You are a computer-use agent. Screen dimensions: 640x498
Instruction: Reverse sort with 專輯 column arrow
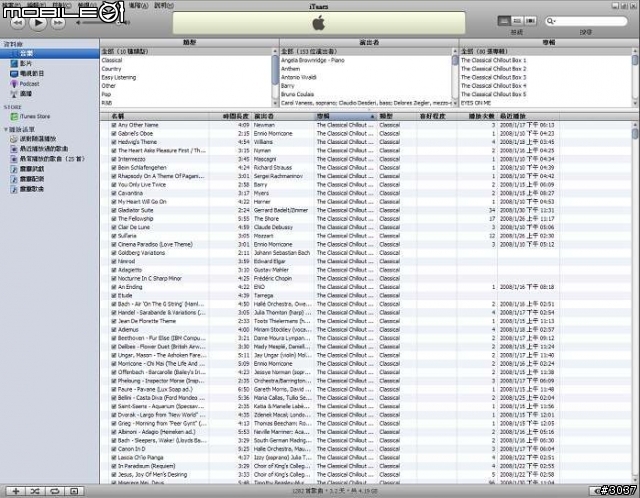(x=372, y=117)
